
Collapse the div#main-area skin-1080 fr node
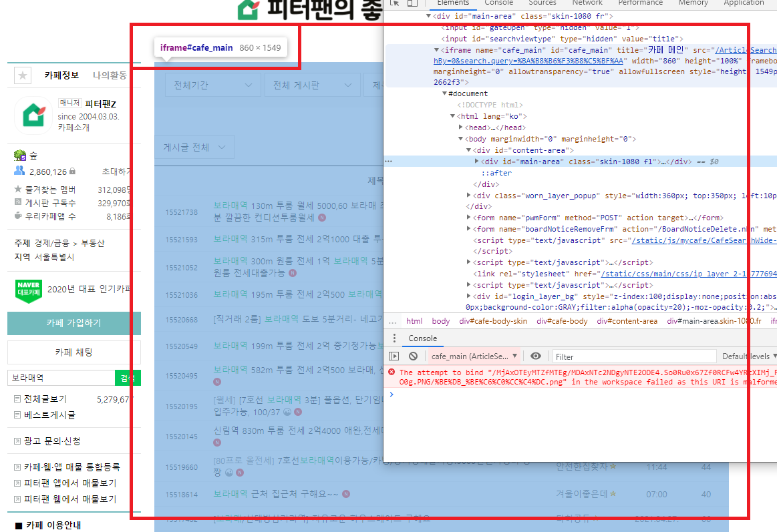point(429,16)
